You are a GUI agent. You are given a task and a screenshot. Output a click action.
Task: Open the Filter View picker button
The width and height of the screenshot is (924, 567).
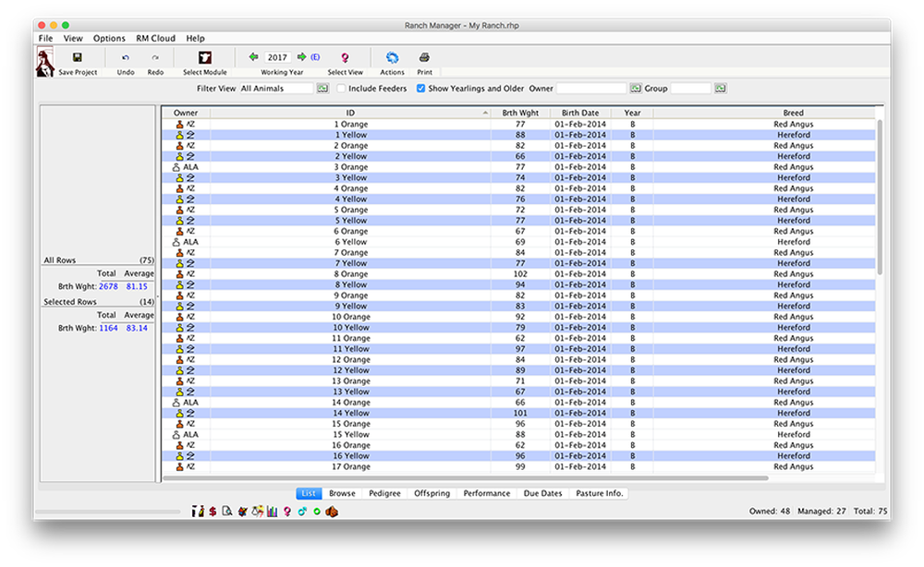[322, 89]
